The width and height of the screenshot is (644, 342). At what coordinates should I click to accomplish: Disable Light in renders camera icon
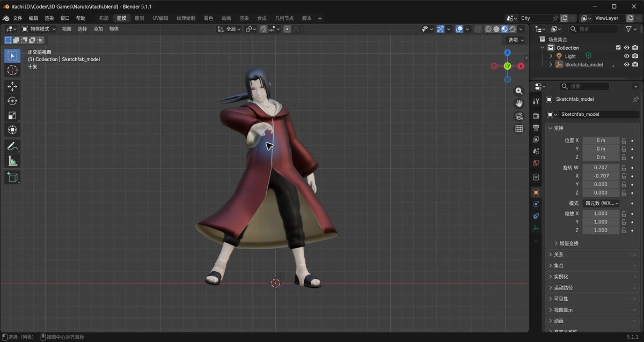point(635,56)
